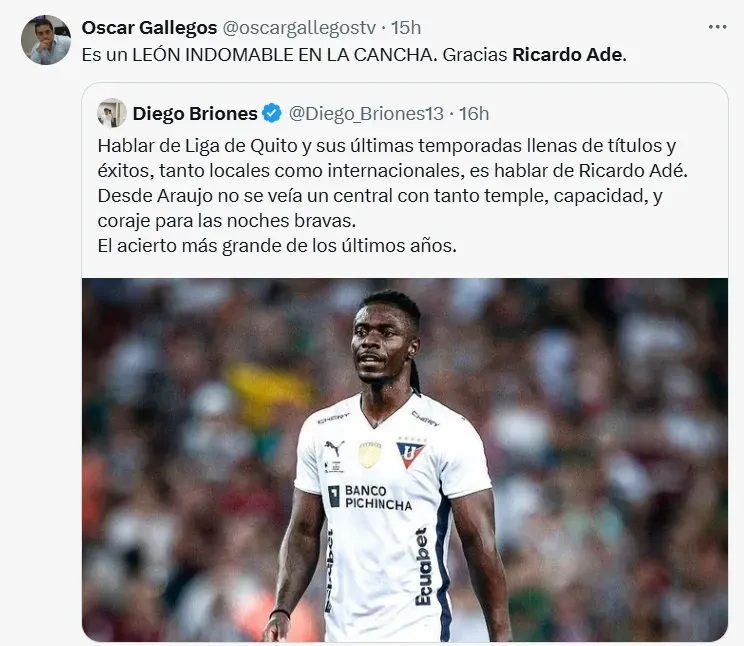Open the @oscargallegostv handle
Viewport: 744px width, 646px height.
coord(299,28)
